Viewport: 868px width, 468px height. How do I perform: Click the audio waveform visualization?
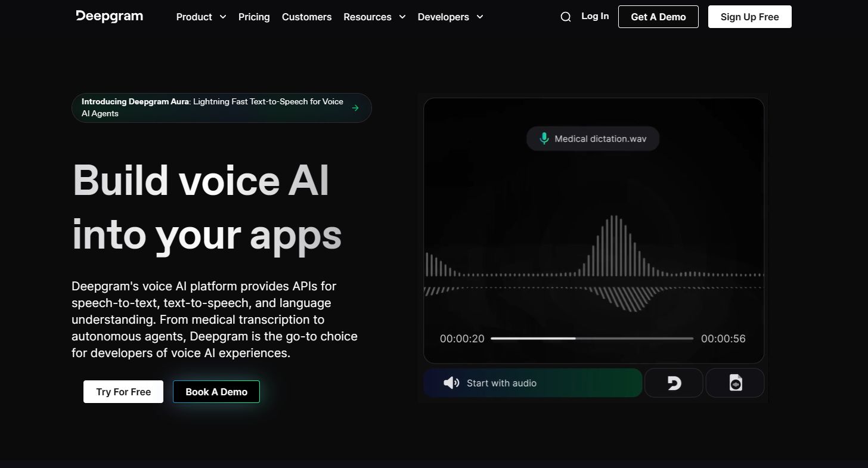[x=594, y=264]
